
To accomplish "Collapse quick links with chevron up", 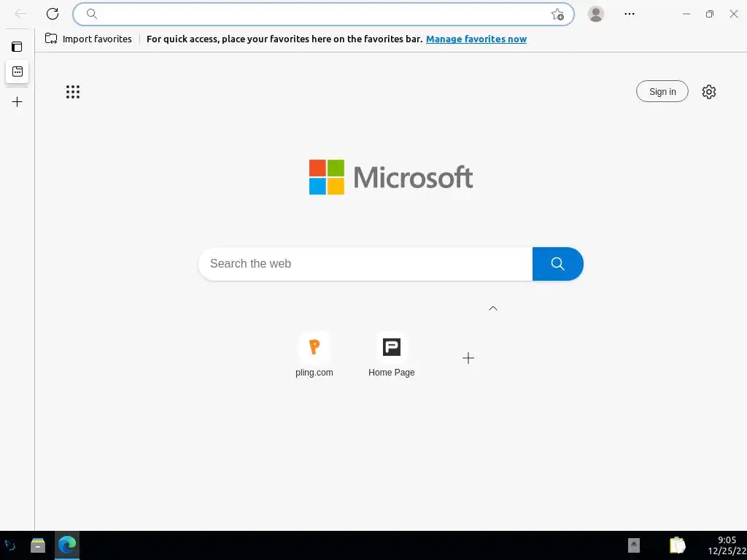I will (493, 308).
